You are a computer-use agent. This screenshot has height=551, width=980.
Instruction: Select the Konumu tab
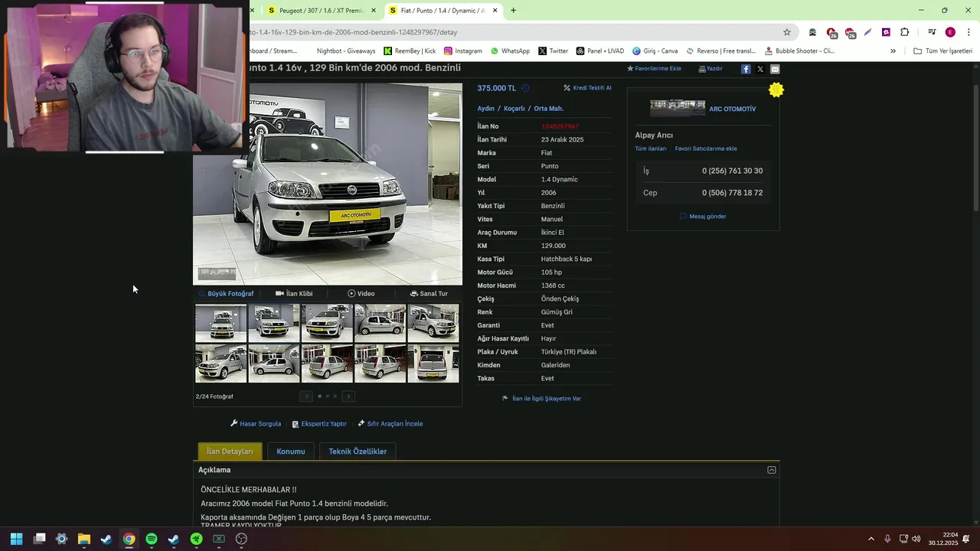(291, 452)
